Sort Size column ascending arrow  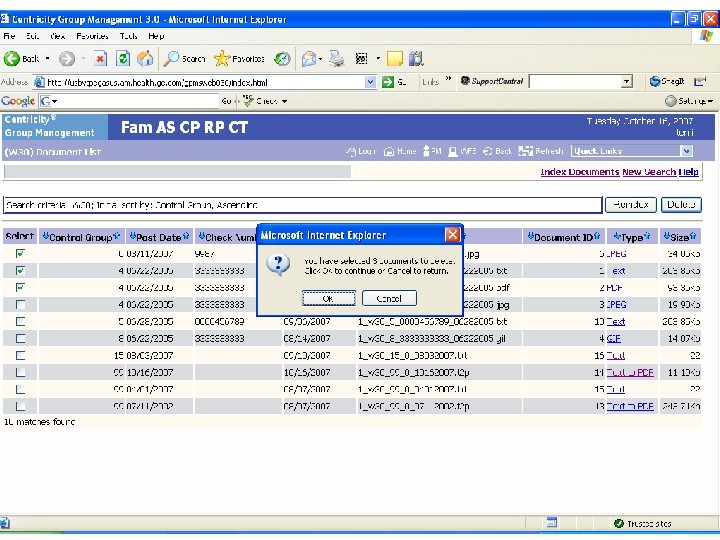pyautogui.click(x=693, y=236)
